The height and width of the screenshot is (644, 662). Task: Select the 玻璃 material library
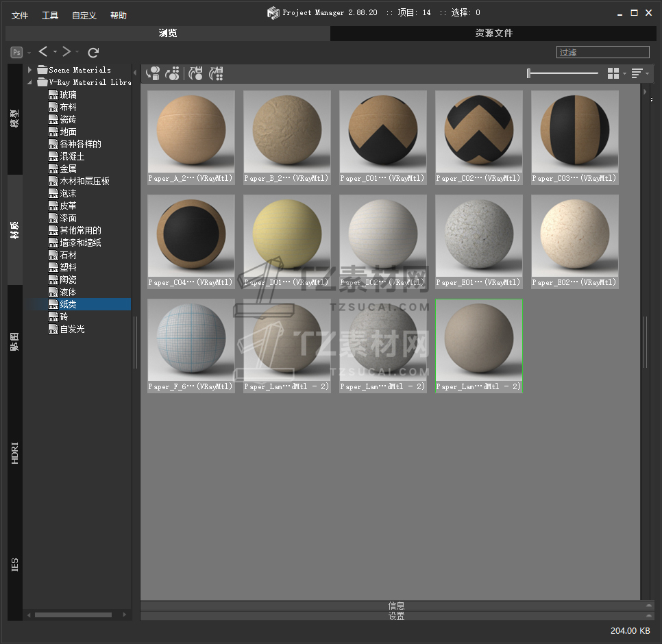coord(68,95)
